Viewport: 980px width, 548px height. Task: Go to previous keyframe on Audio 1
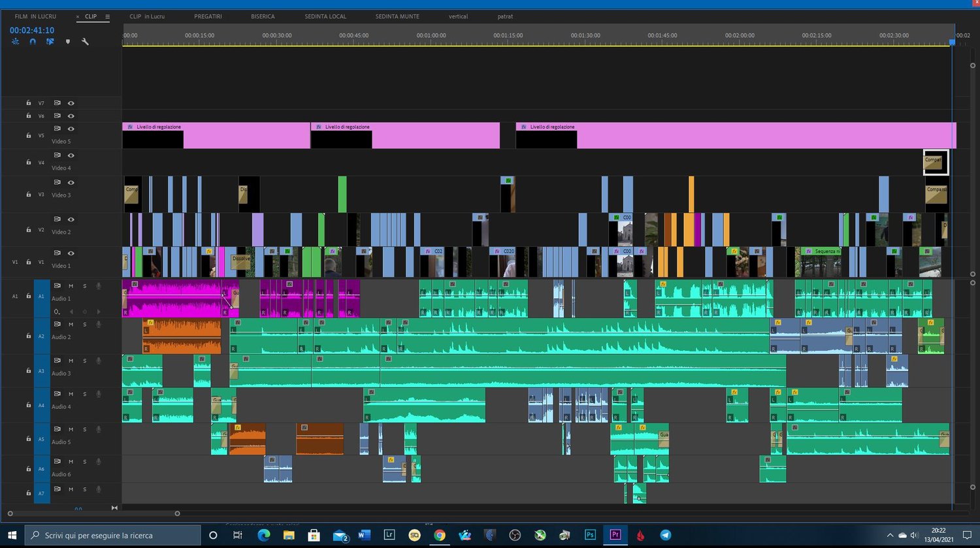click(x=71, y=312)
